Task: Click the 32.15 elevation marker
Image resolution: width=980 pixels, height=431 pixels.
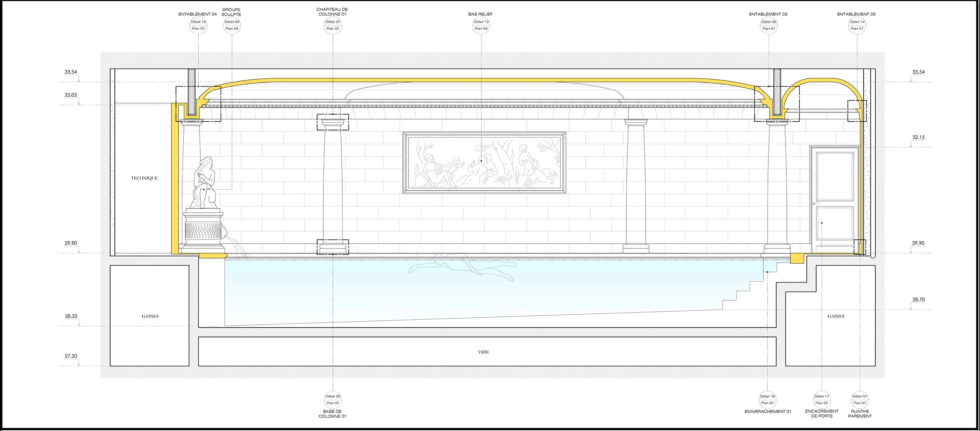Action: tap(918, 138)
